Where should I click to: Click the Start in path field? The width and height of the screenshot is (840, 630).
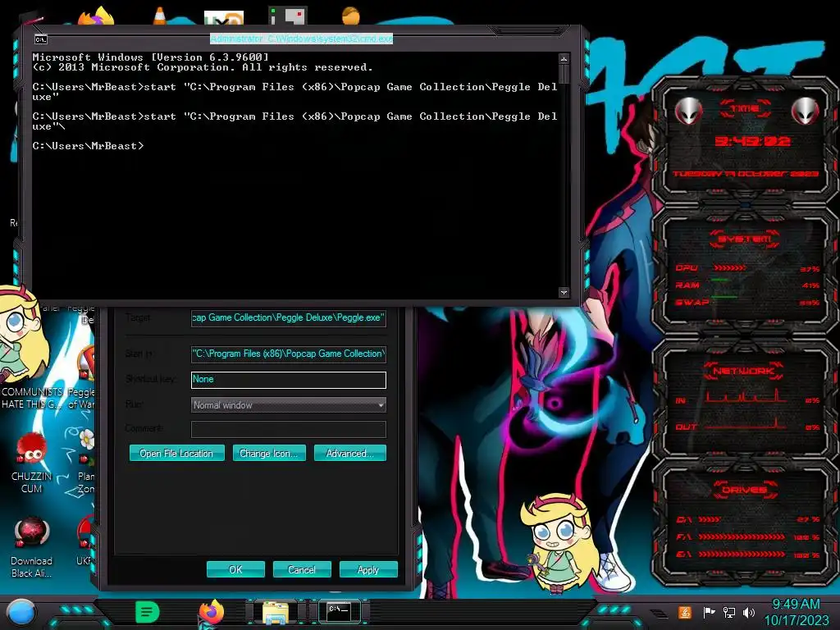pyautogui.click(x=288, y=354)
